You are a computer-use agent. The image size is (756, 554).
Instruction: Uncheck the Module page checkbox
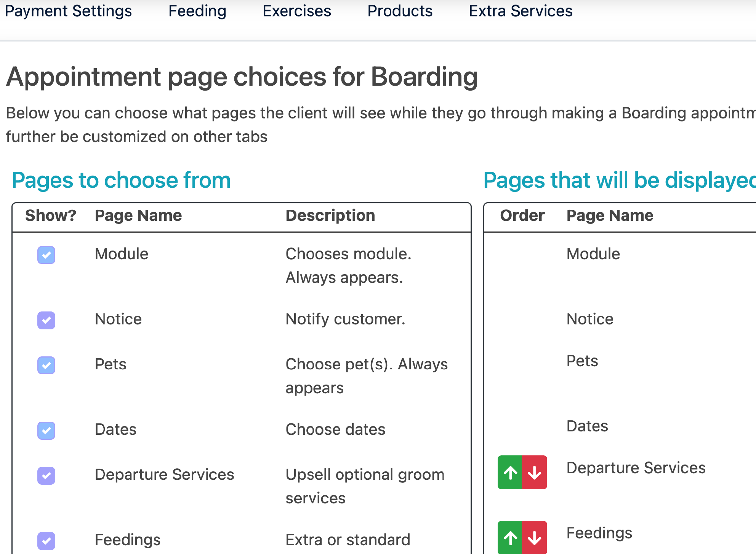coord(46,255)
